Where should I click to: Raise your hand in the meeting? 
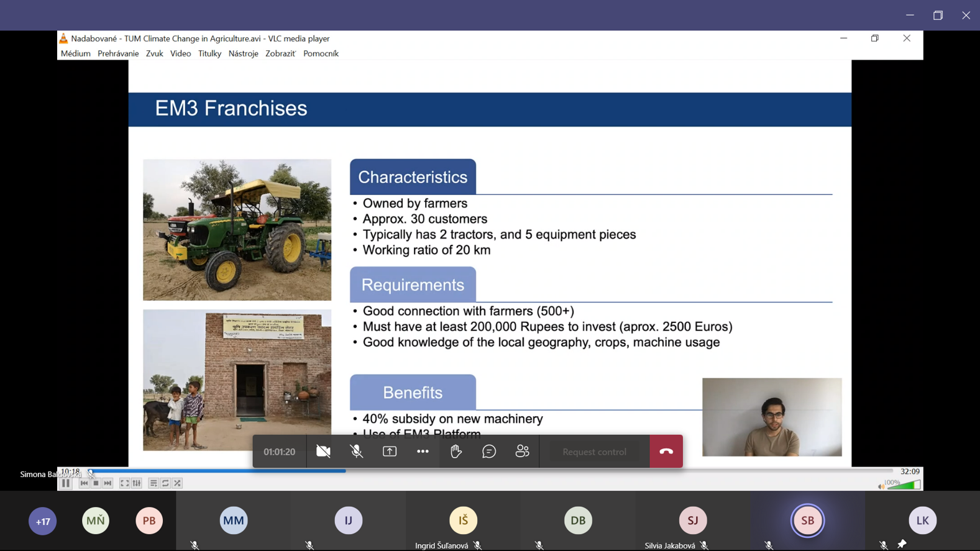tap(456, 452)
